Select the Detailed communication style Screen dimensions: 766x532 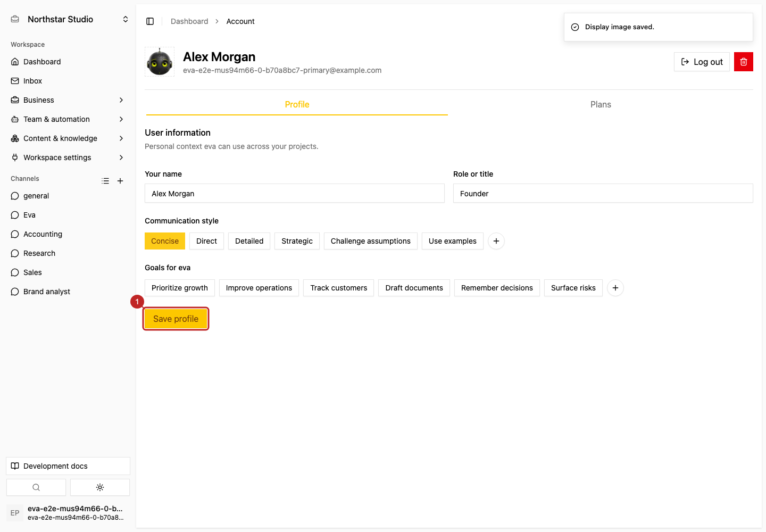click(249, 241)
